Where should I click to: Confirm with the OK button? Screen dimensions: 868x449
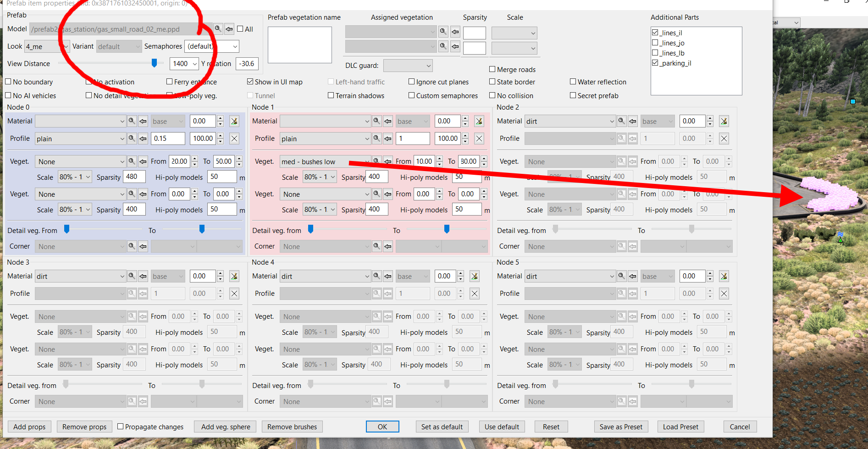coord(382,427)
